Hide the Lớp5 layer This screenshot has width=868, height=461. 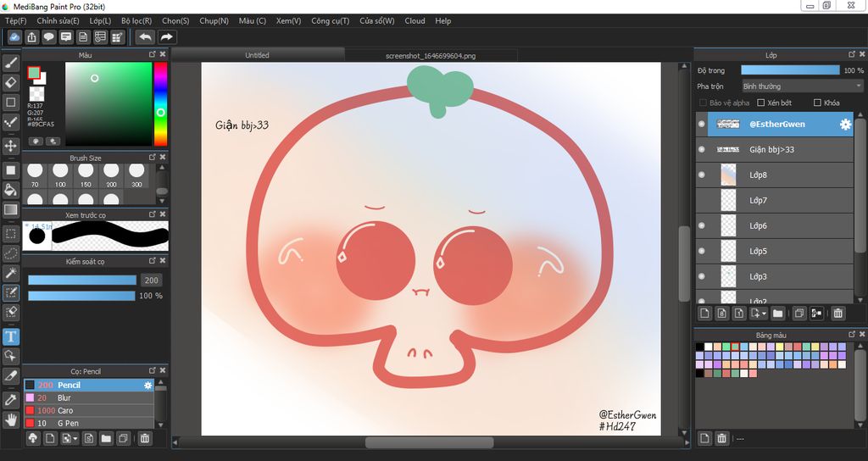pyautogui.click(x=701, y=251)
